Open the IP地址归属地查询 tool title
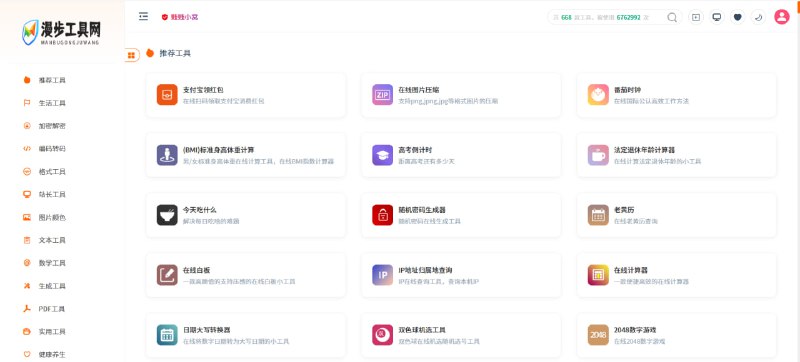 point(425,270)
